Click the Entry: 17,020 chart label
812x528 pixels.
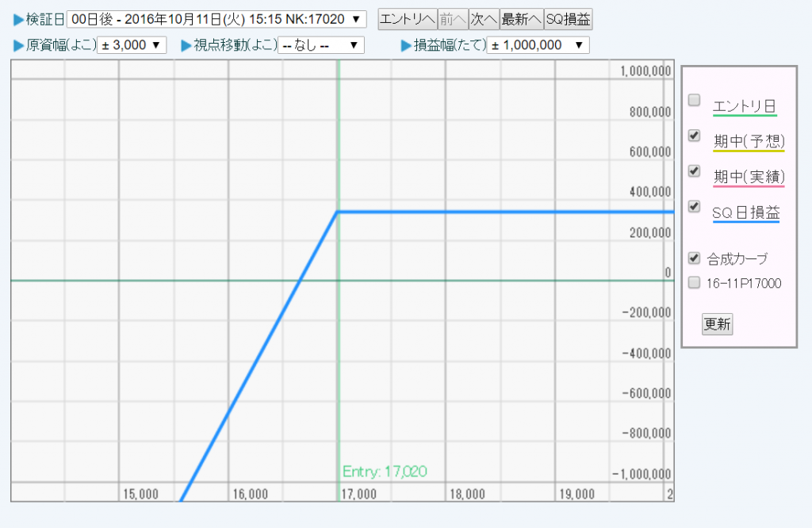point(385,472)
